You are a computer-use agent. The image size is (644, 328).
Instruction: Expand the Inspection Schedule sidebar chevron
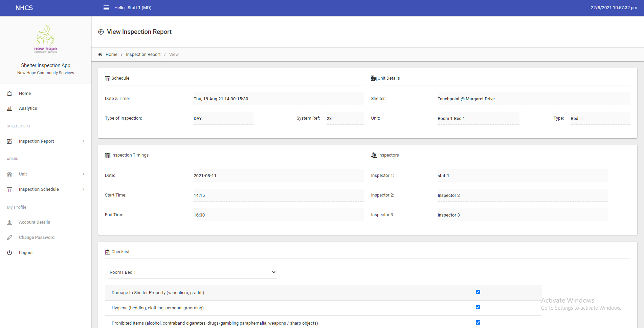pyautogui.click(x=84, y=189)
